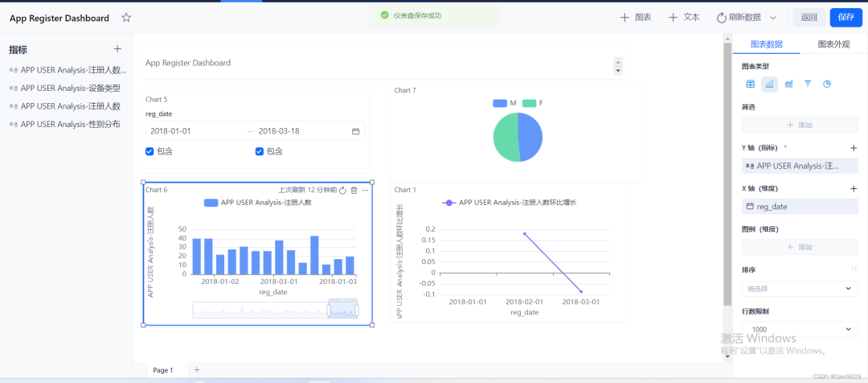Switch to the 图表外观 tab
Image resolution: width=868 pixels, height=383 pixels.
(833, 44)
